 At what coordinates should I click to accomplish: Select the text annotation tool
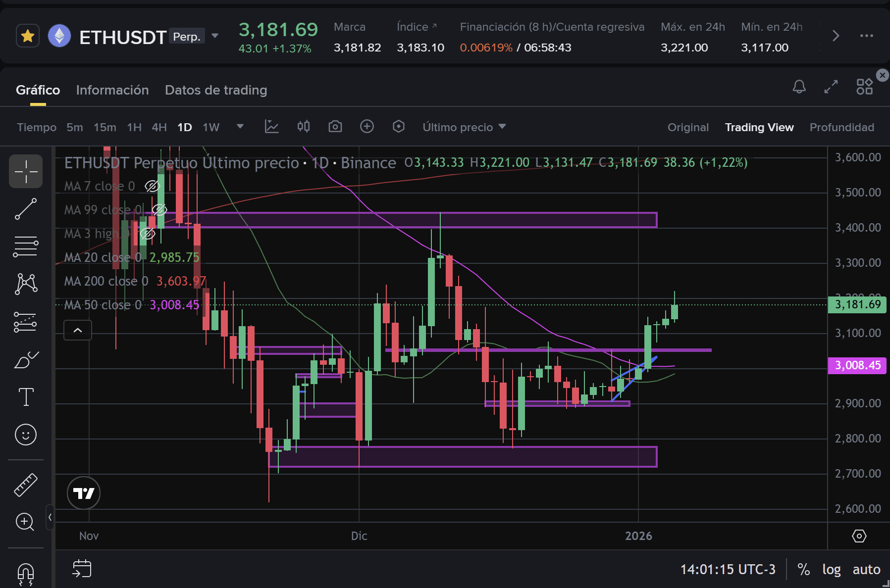coord(26,396)
